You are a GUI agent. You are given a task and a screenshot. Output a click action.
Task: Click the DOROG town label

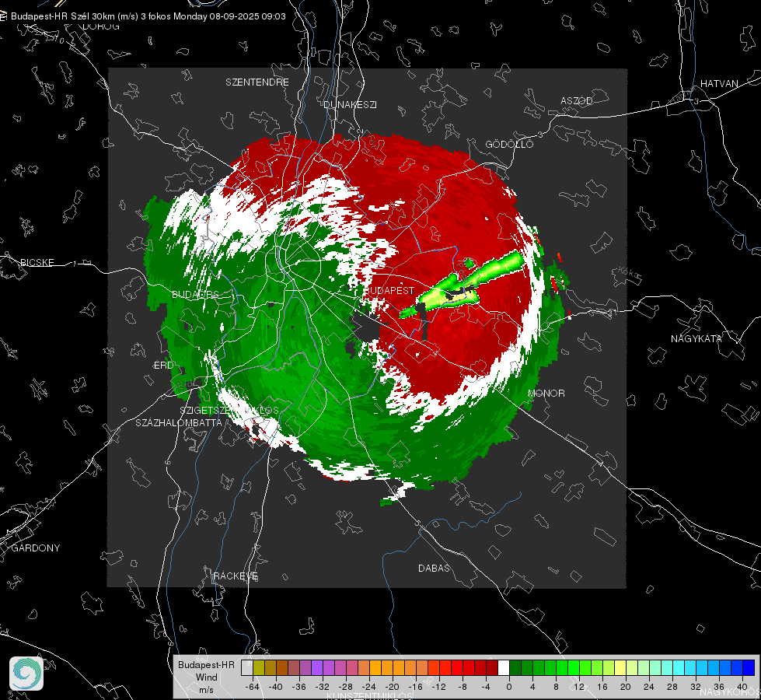(x=101, y=26)
